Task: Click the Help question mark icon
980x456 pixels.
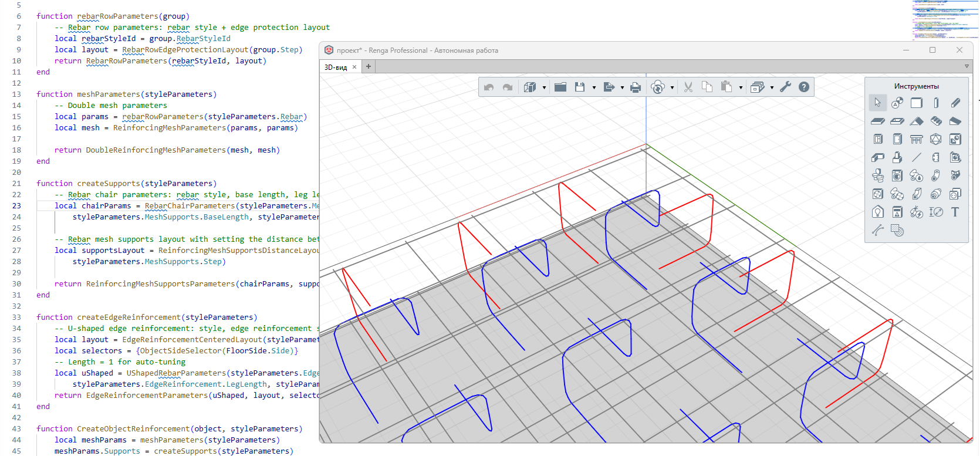Action: [804, 87]
